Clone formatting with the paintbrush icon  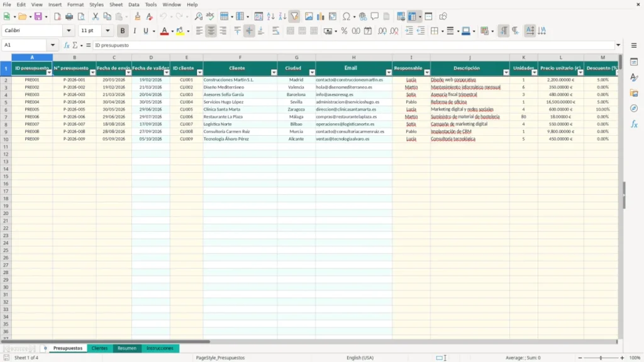pyautogui.click(x=138, y=16)
